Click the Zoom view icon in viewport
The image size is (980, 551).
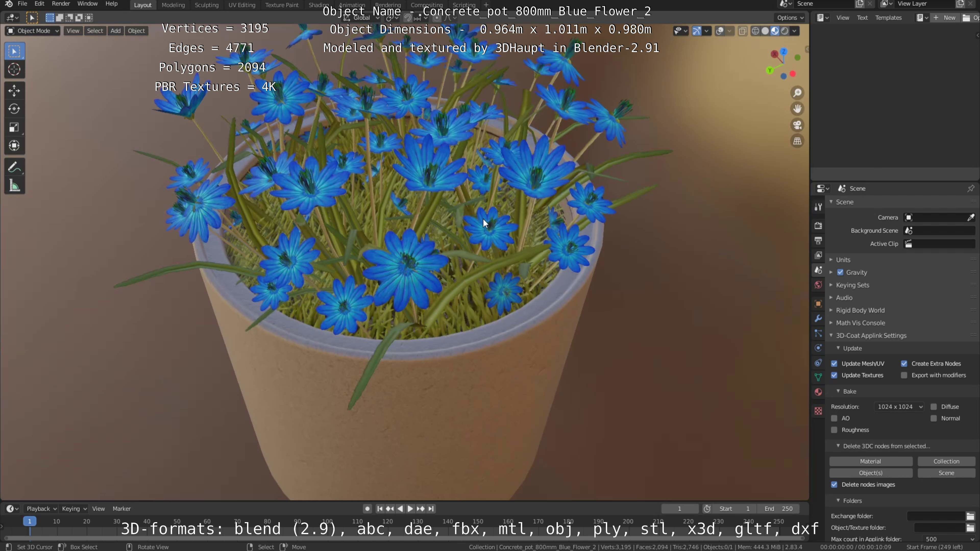[x=797, y=93]
